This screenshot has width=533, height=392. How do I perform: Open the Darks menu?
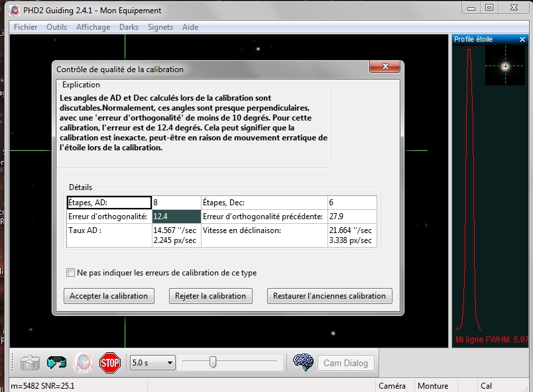click(x=129, y=27)
